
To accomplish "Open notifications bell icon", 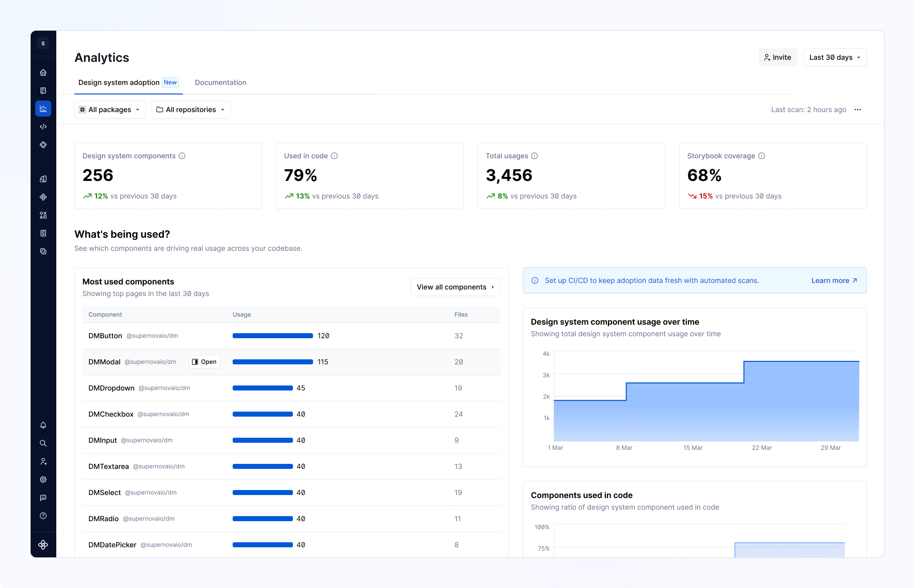I will [x=43, y=425].
